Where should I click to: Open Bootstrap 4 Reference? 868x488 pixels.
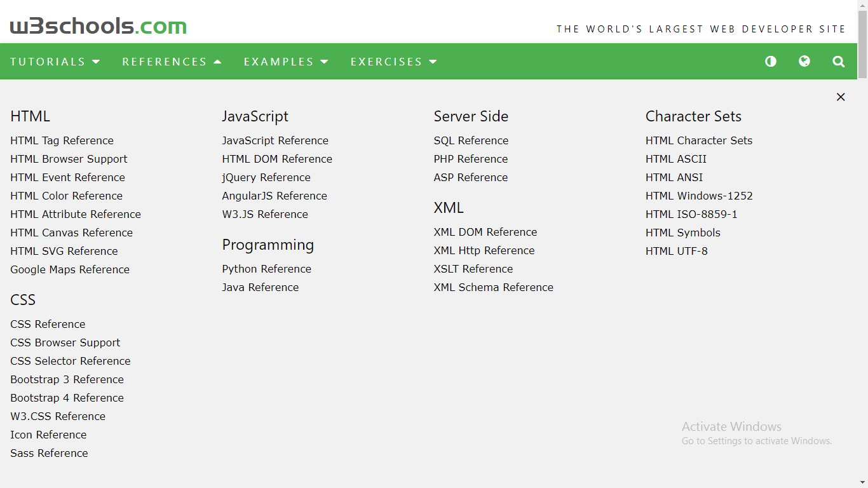coord(67,398)
